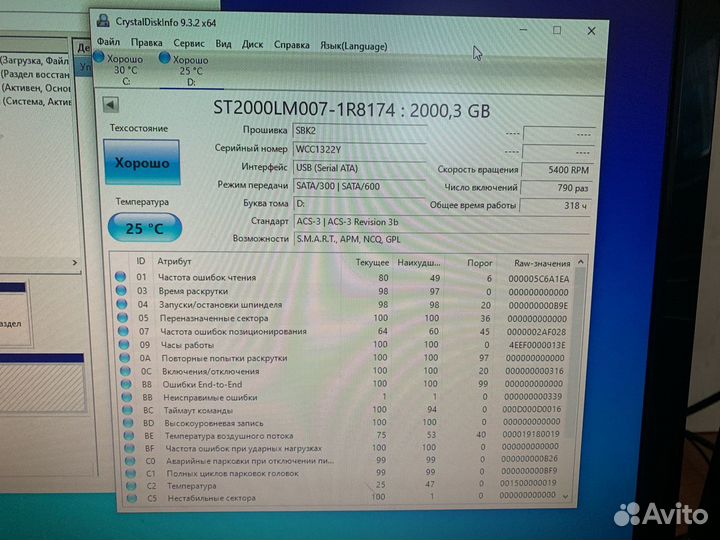
Task: Maximize the CrystalDiskInfo window
Action: coord(557,30)
